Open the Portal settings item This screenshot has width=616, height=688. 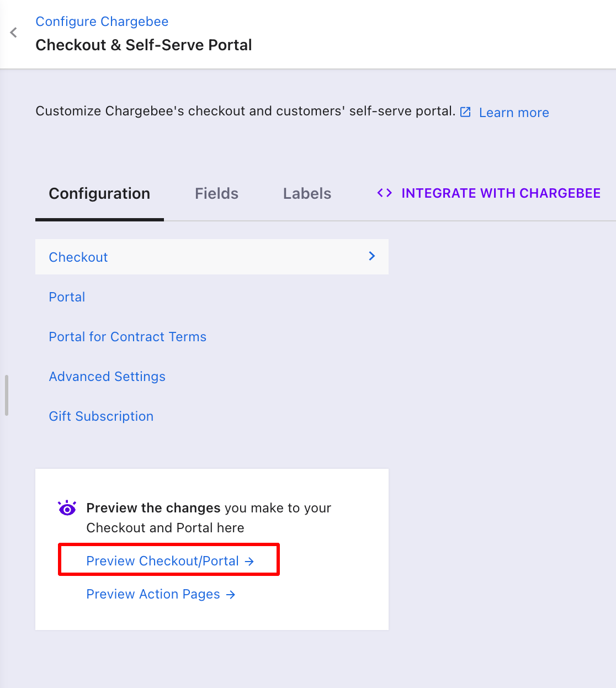coord(67,297)
